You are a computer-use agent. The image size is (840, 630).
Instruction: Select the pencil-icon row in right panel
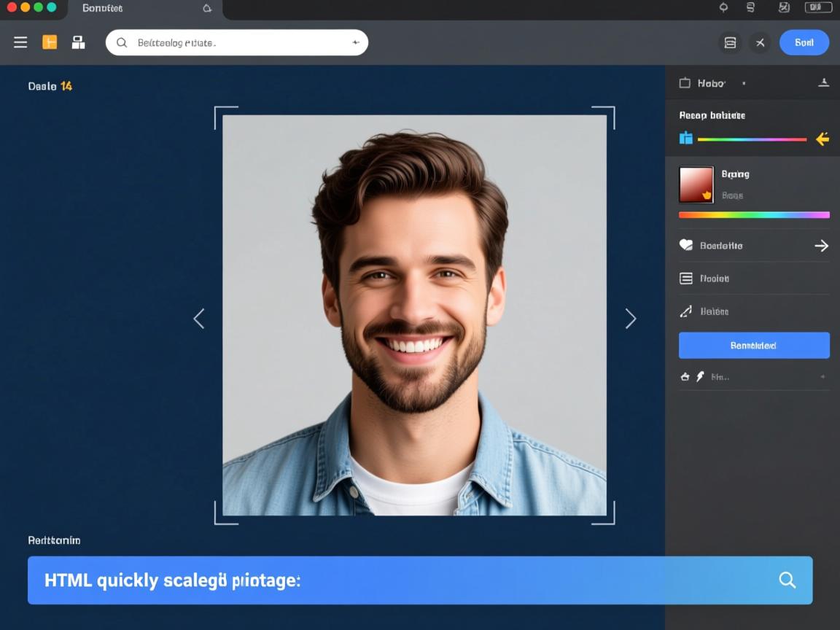point(753,311)
